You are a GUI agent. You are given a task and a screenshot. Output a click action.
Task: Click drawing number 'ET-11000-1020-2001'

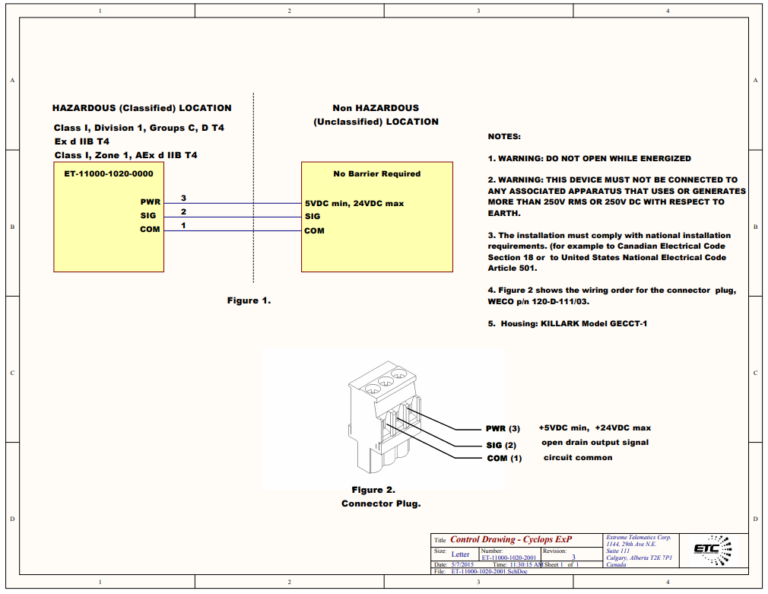click(509, 558)
